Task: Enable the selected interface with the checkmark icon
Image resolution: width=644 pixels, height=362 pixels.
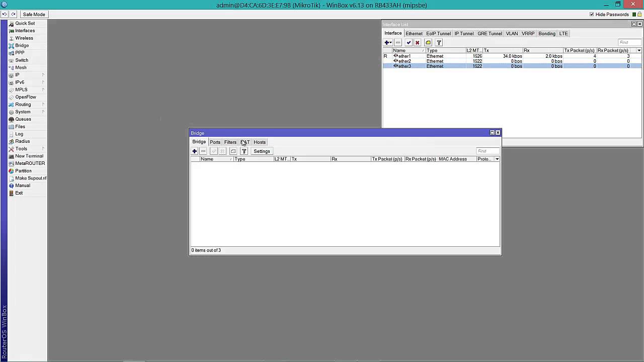Action: (x=409, y=43)
